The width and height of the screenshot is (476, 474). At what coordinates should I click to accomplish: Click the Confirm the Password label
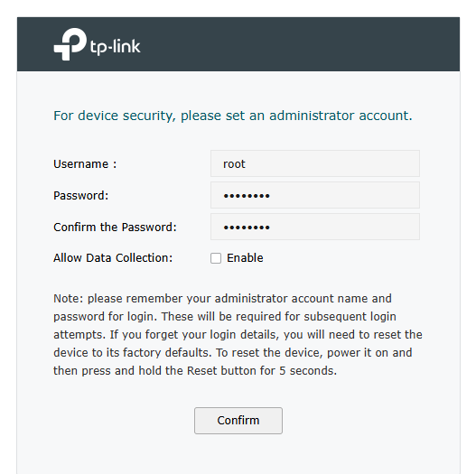tap(115, 227)
